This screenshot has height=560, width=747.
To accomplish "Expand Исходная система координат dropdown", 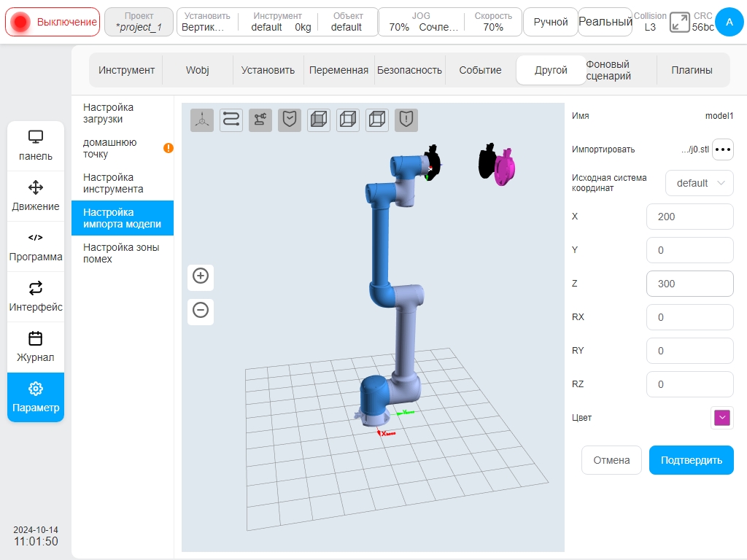I will point(700,183).
